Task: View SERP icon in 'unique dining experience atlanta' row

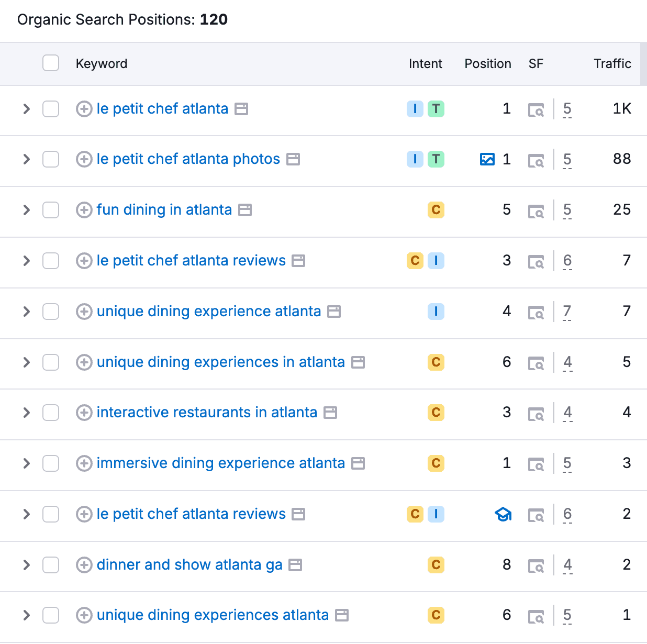Action: [x=536, y=313]
